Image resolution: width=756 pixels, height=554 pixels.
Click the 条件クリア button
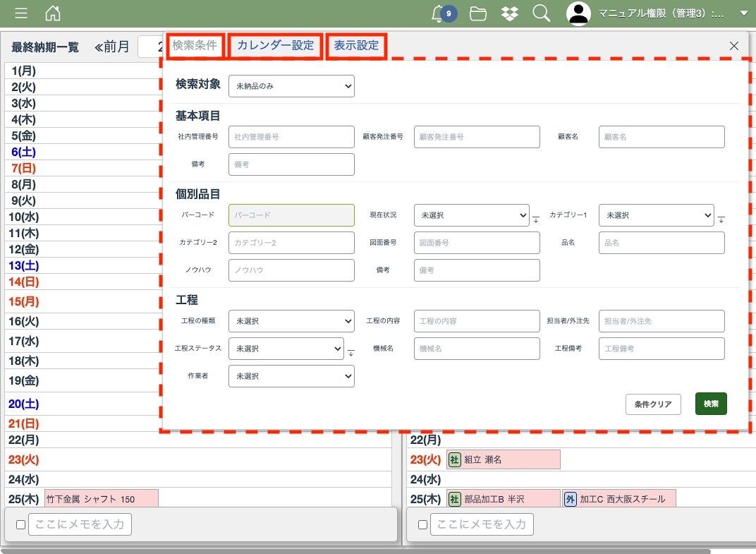coord(653,404)
